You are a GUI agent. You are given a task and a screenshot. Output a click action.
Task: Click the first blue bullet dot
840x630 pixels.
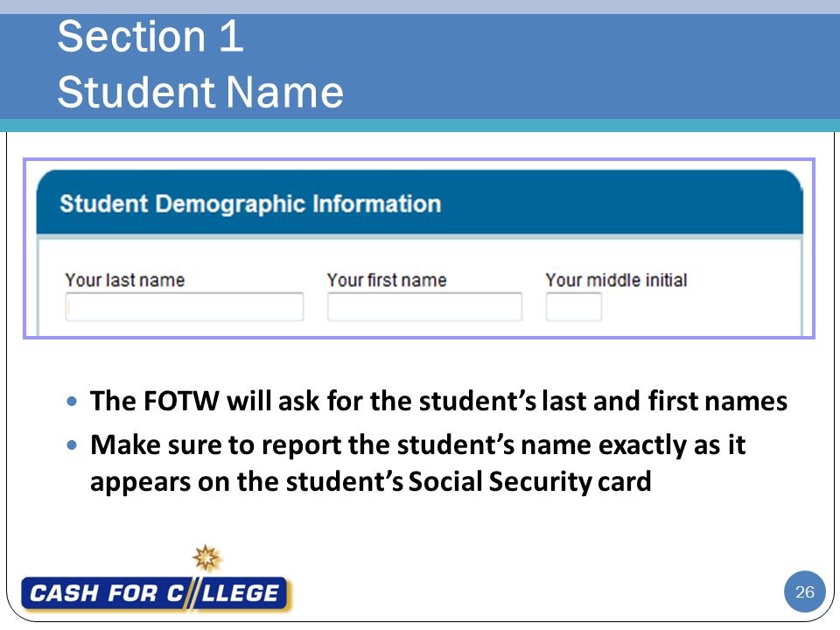pos(73,402)
